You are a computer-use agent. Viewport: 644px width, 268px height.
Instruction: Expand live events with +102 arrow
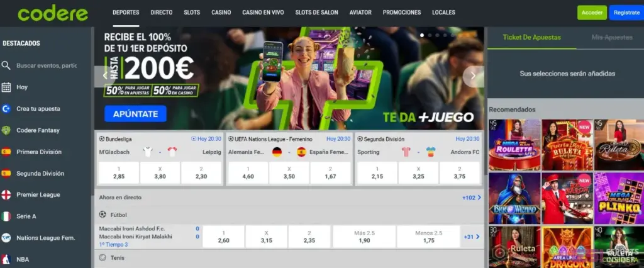pos(472,198)
